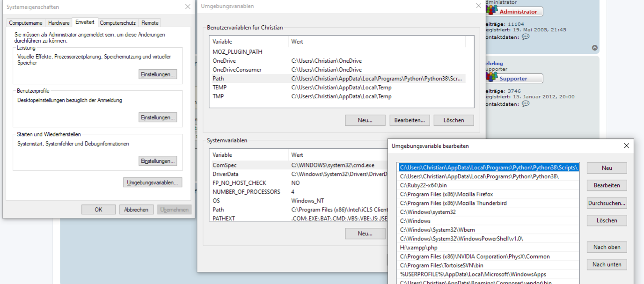Close the Umgebungsvariable bearbeiten dialog

[x=627, y=146]
